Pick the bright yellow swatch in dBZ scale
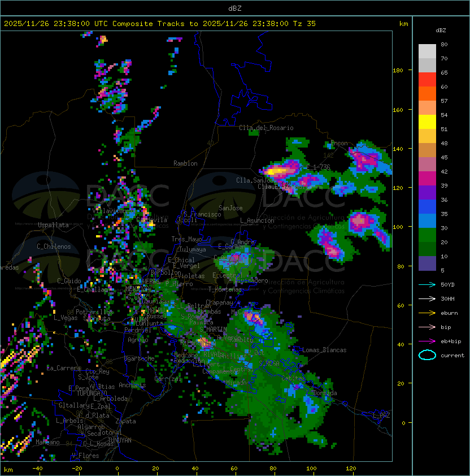Viewport: 470px width, 476px height. coord(427,122)
